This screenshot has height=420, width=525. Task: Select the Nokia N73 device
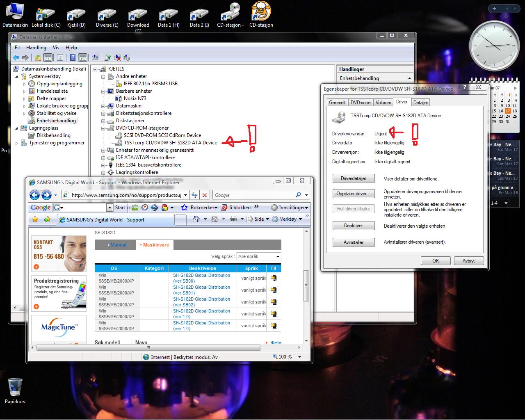pos(135,98)
